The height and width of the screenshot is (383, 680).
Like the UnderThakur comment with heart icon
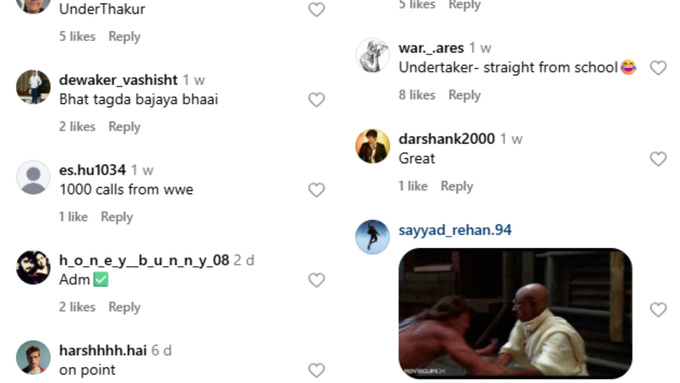[317, 10]
